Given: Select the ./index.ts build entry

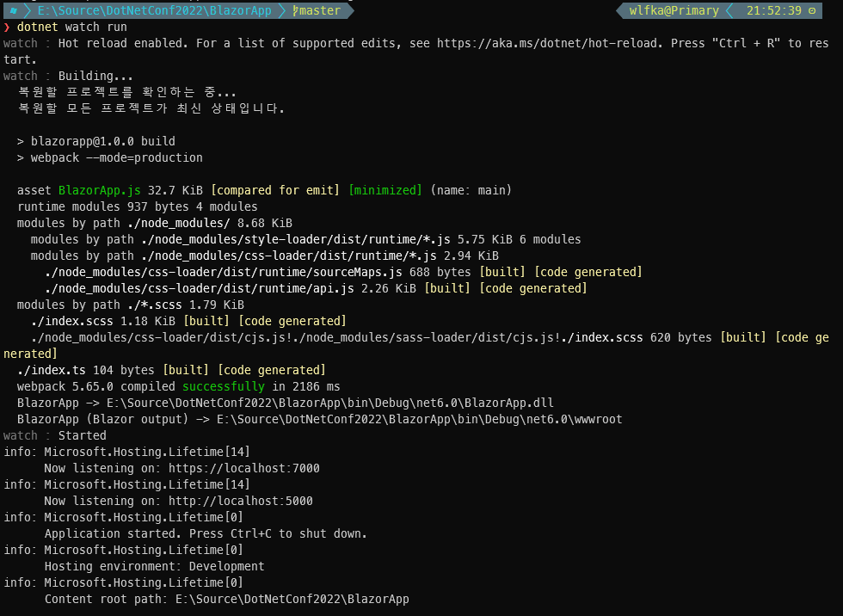Looking at the screenshot, I should 52,370.
